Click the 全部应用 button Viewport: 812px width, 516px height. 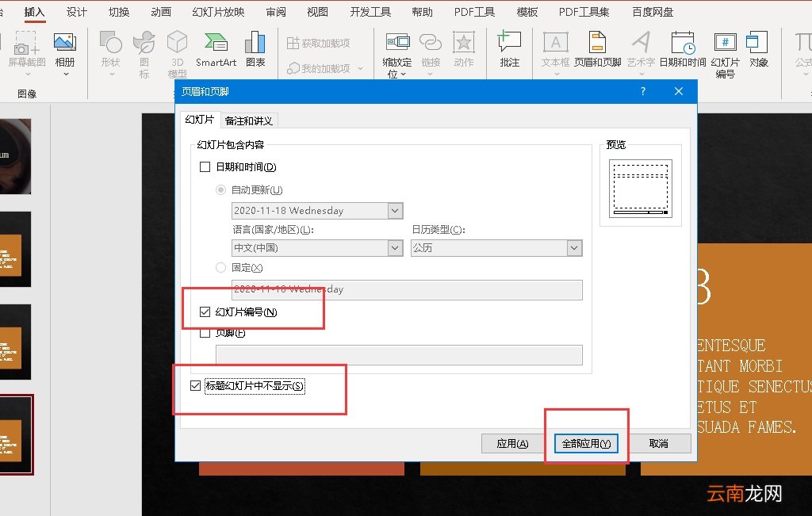point(586,444)
